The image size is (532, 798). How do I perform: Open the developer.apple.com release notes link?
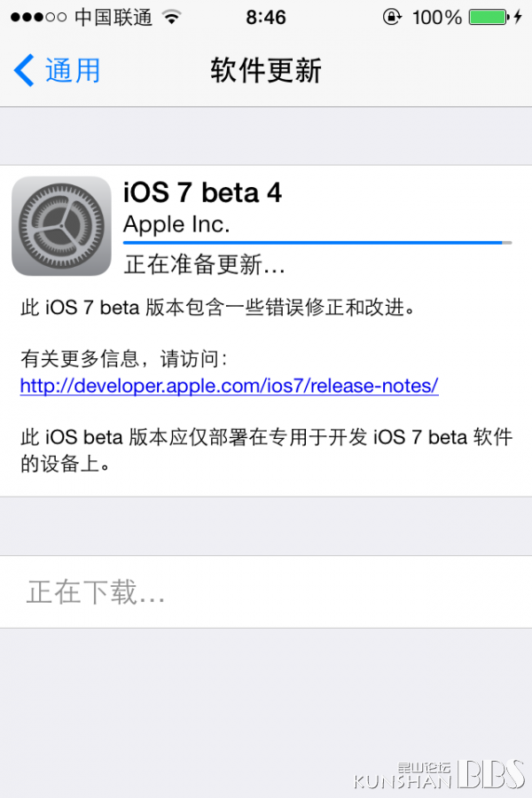[229, 386]
